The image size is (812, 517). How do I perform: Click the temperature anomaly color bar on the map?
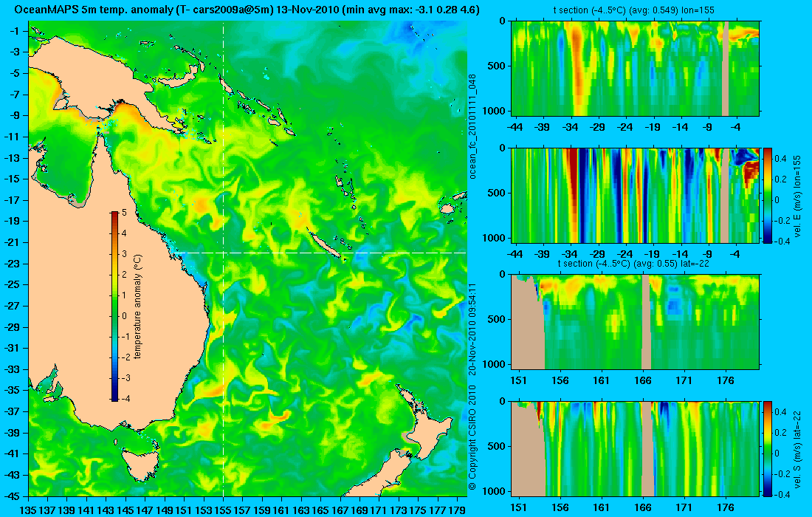click(114, 307)
